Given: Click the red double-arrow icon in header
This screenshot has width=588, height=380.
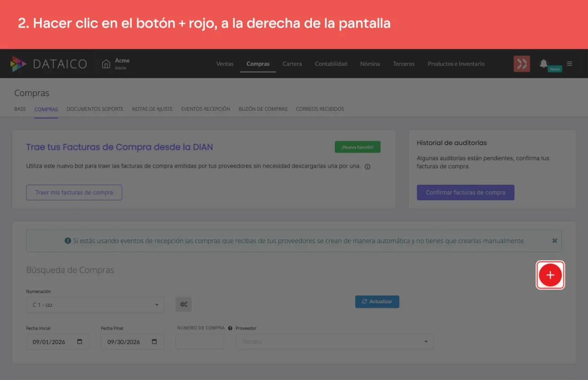Looking at the screenshot, I should [x=522, y=64].
